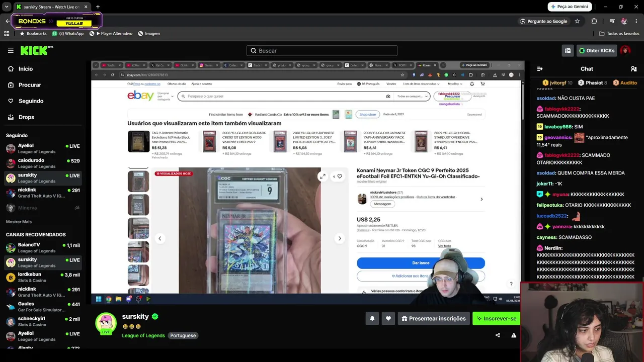The width and height of the screenshot is (644, 362).
Task: Click username joker11 in chat
Action: click(x=545, y=184)
